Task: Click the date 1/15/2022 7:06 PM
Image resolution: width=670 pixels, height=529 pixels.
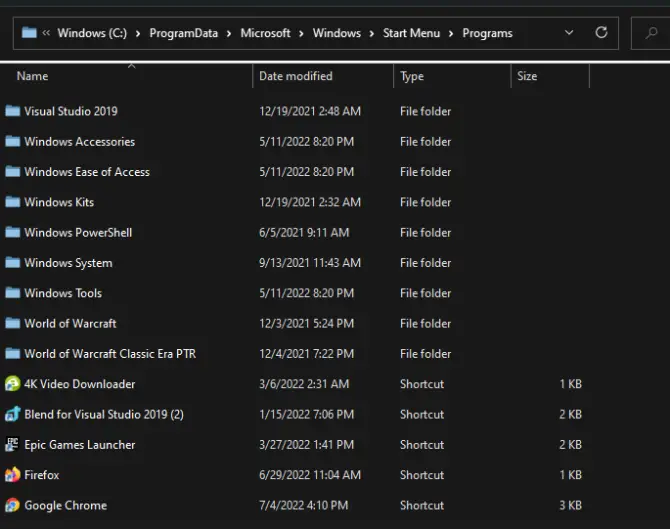Action: click(x=306, y=414)
